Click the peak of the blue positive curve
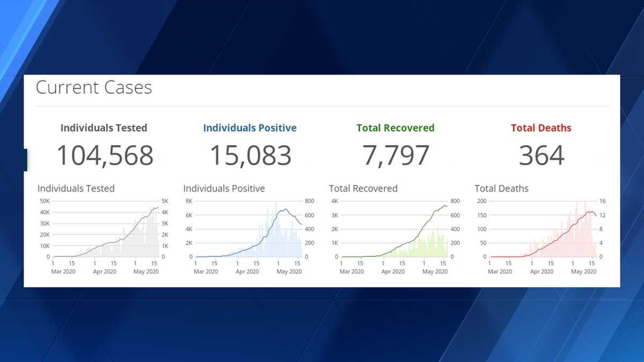 pyautogui.click(x=285, y=209)
